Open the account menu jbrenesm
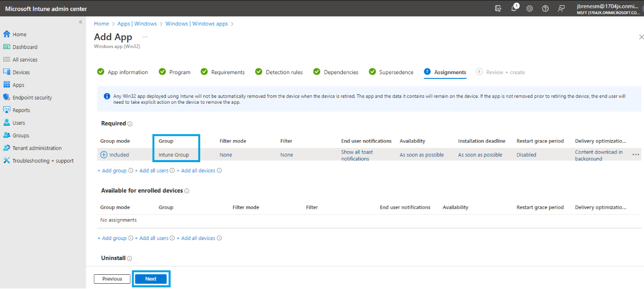The height and width of the screenshot is (289, 644). (x=607, y=8)
